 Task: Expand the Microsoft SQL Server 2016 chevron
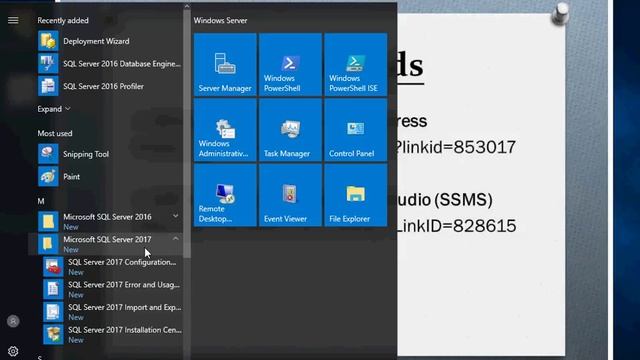175,216
